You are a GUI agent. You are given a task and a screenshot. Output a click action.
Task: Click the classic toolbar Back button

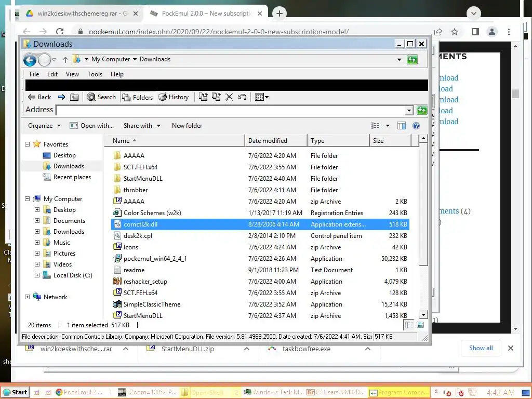pos(39,97)
